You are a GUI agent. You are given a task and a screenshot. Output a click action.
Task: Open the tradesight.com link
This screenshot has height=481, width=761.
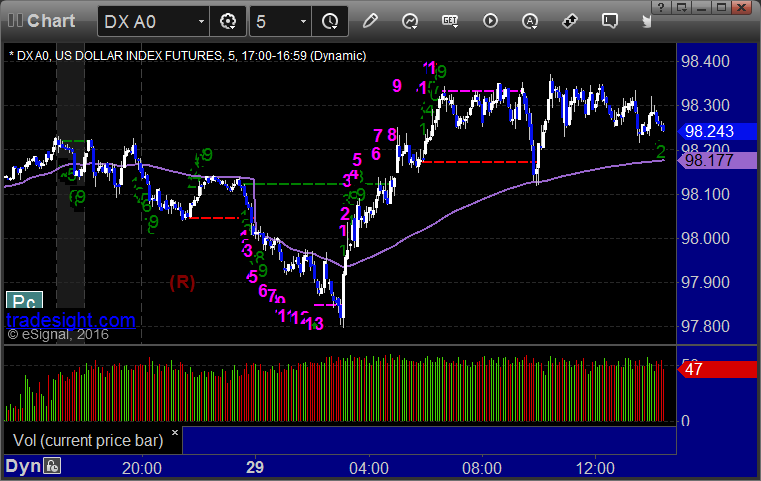pos(71,320)
